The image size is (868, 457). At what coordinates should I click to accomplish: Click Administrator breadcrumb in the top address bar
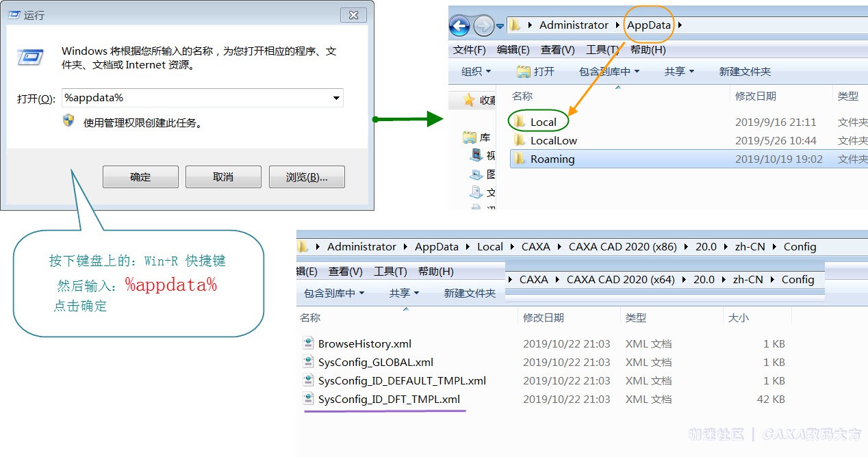pyautogui.click(x=574, y=25)
